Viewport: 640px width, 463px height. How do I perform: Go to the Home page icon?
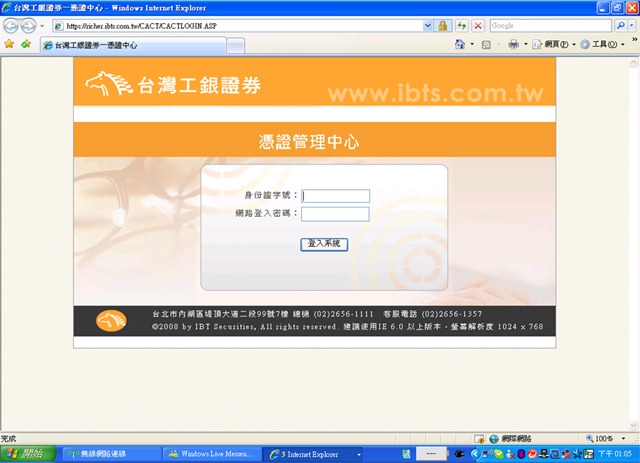460,44
